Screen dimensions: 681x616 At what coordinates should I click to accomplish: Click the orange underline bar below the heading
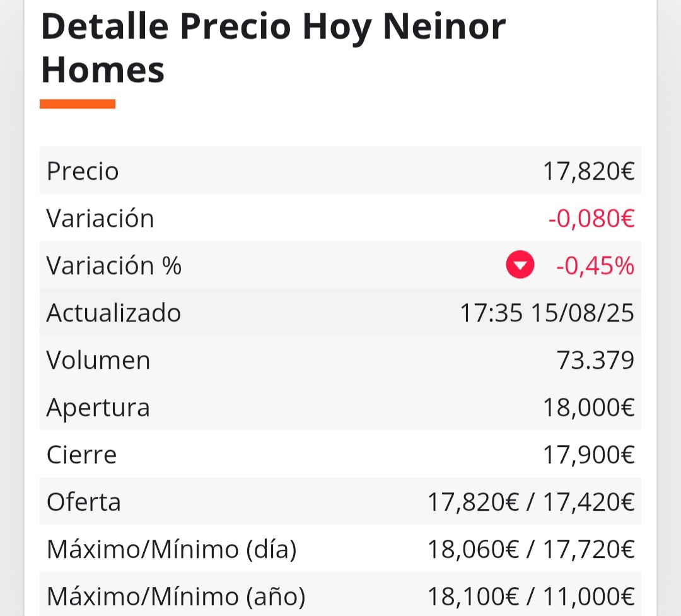[x=78, y=104]
